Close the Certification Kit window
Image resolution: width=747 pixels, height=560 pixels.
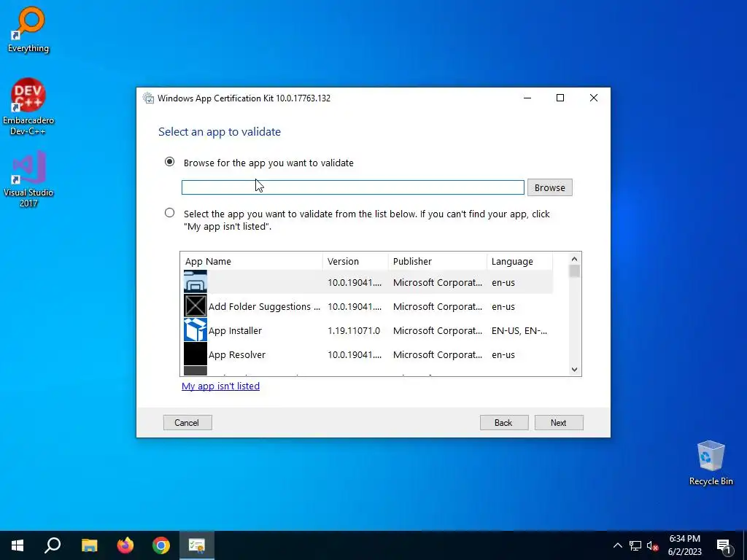[x=594, y=98]
